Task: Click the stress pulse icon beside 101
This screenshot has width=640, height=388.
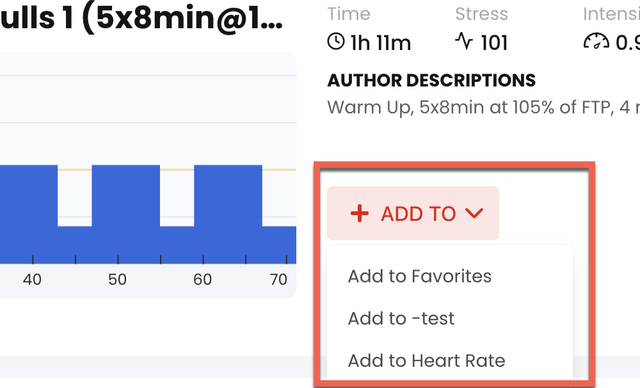Action: click(464, 41)
